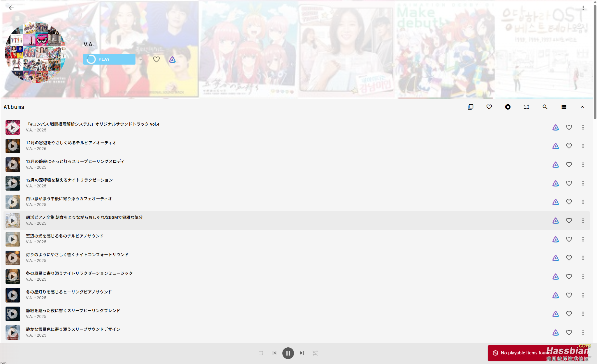Screen dimensions: 597x364
Task: Toggle favorites-only filter in Albums toolbar
Action: [489, 107]
